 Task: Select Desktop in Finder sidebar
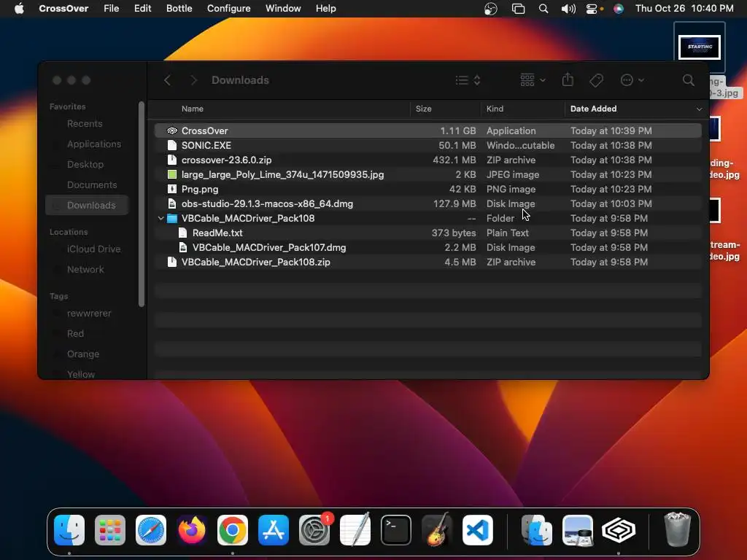[85, 165]
